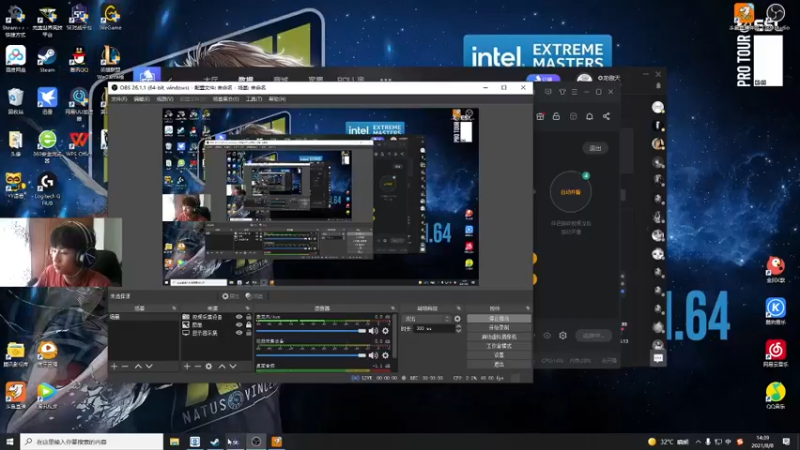
Task: Click the Windows taskbar search box
Action: tap(92, 441)
